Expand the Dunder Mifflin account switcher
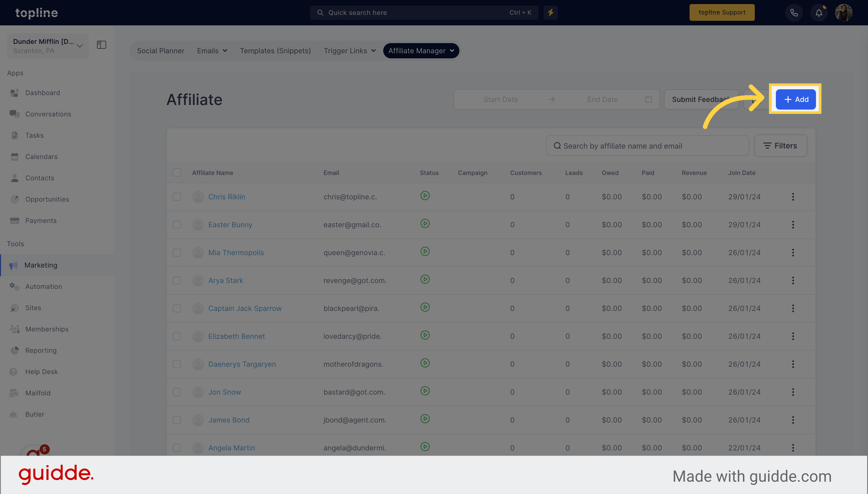Viewport: 868px width, 494px height. [48, 46]
